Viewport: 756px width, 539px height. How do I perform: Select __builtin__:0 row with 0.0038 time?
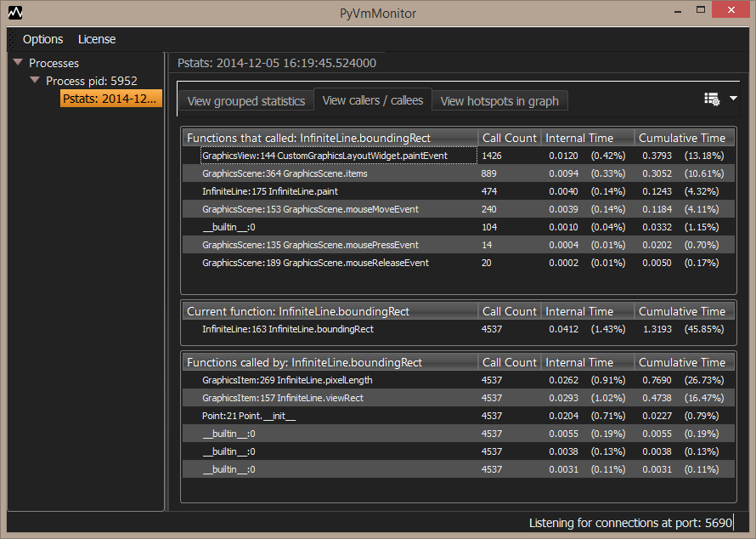click(459, 451)
